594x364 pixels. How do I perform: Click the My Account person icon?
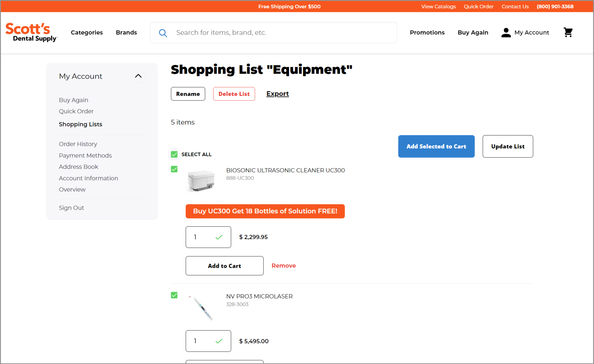(506, 32)
